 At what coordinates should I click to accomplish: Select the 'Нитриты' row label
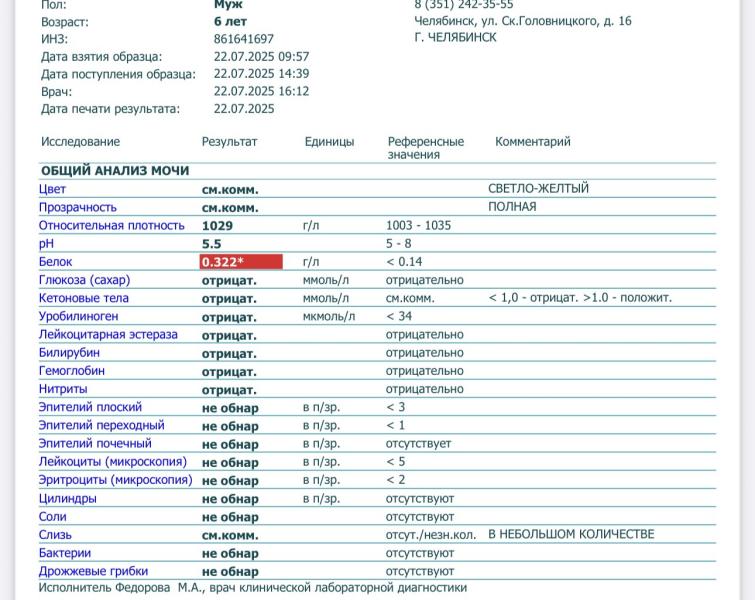(63, 389)
